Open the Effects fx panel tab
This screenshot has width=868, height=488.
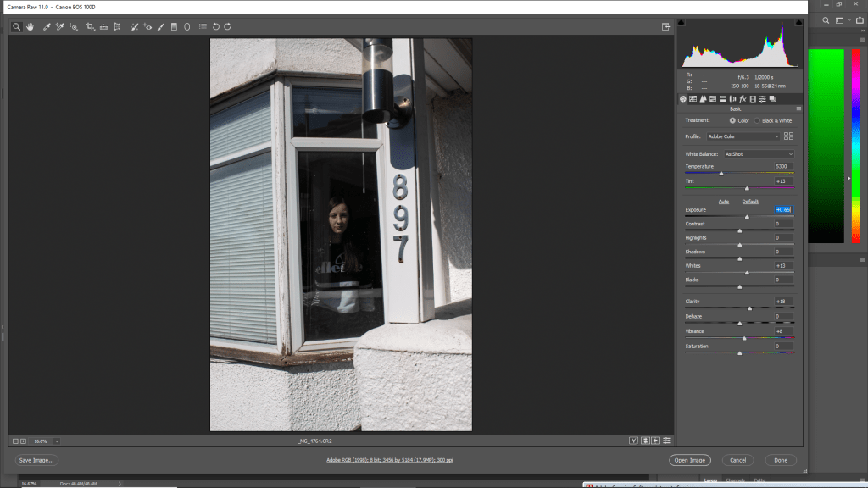[x=742, y=99]
